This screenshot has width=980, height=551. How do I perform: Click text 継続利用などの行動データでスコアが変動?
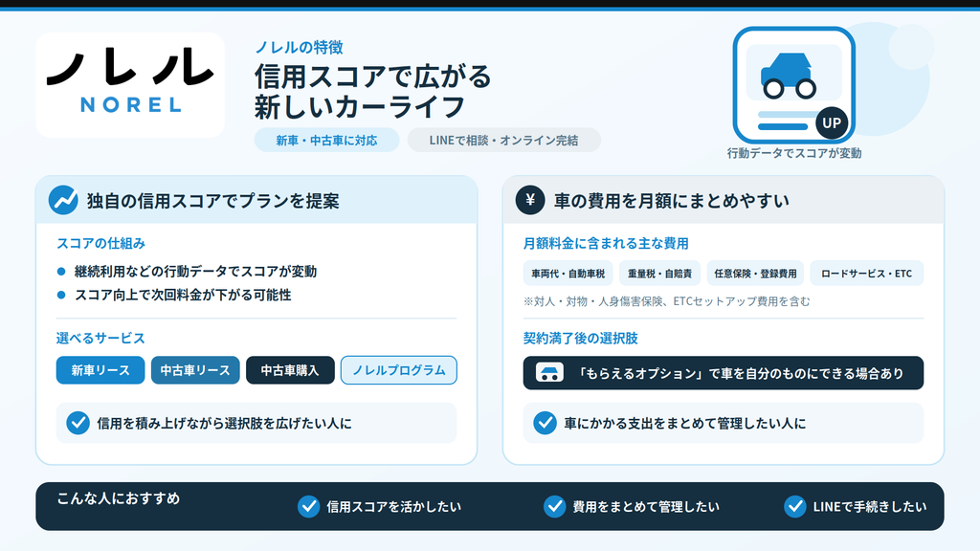(195, 271)
